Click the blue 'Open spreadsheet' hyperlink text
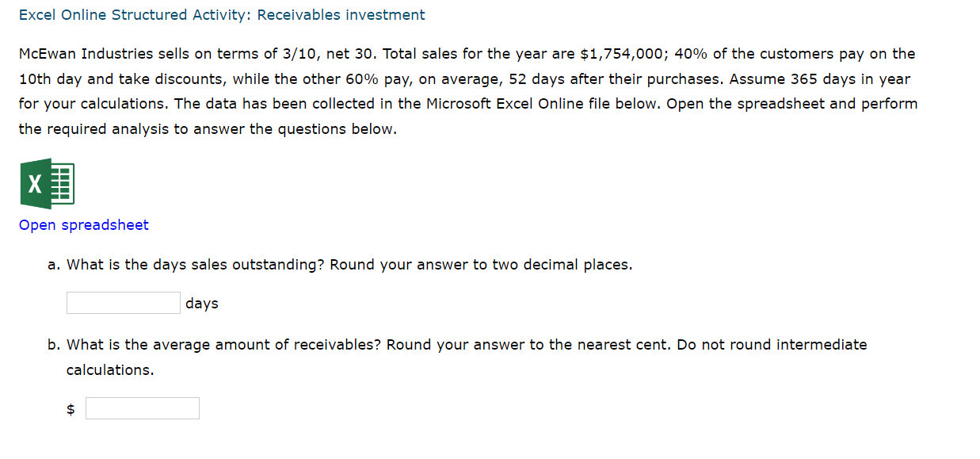Screen dimensions: 980x459 point(83,225)
